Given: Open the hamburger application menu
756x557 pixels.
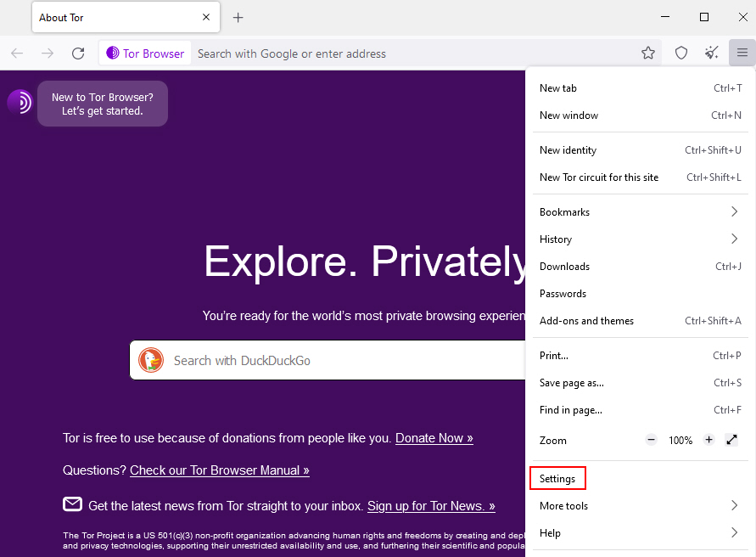Looking at the screenshot, I should tap(742, 53).
